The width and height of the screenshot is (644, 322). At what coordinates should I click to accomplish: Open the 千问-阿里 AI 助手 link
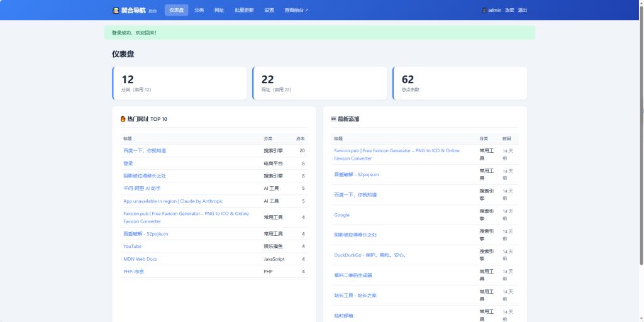(142, 189)
